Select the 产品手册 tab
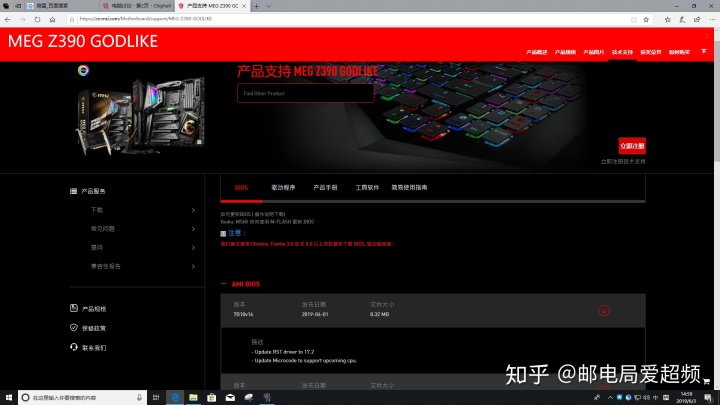 click(x=325, y=187)
